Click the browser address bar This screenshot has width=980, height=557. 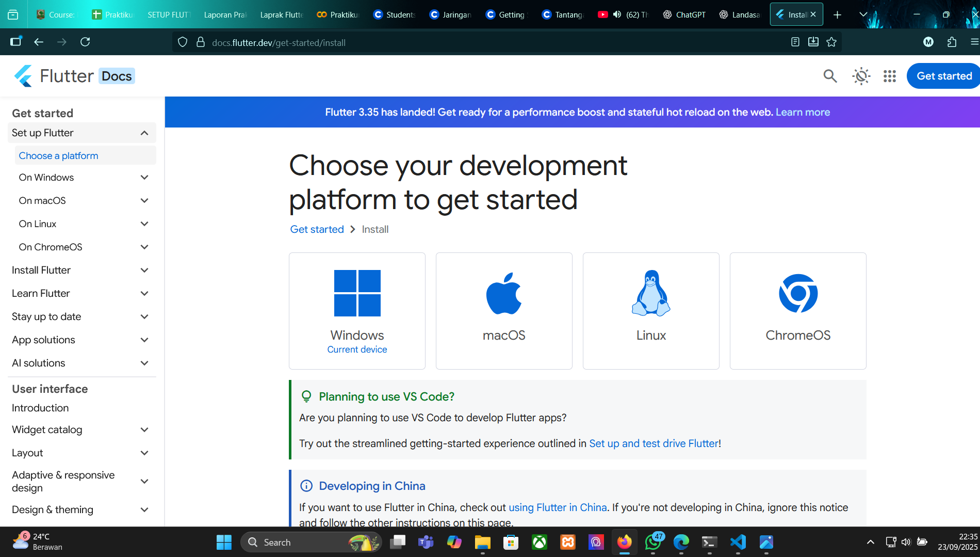pyautogui.click(x=361, y=42)
